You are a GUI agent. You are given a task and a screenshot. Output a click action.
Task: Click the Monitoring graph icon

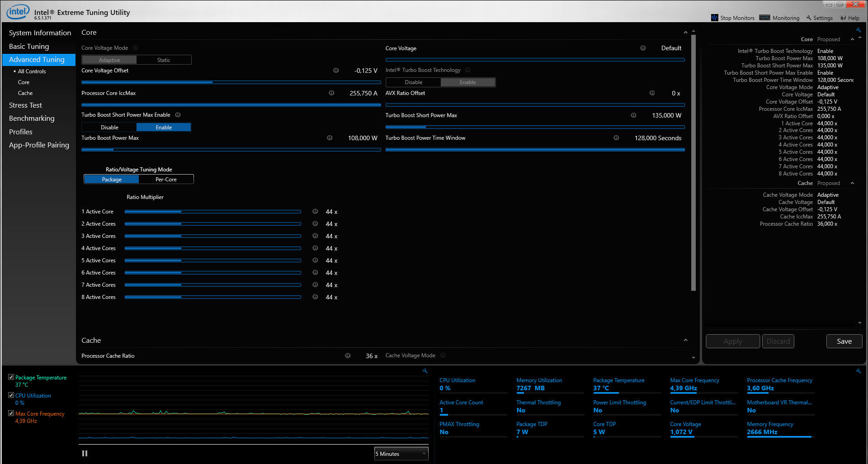point(764,18)
